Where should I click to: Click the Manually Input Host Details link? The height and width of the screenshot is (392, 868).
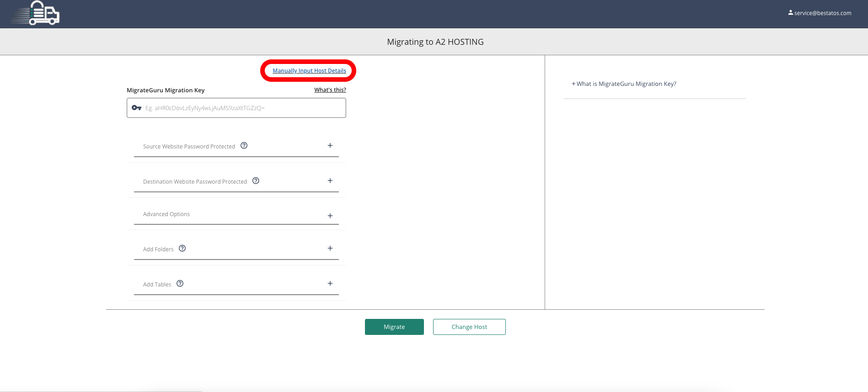309,71
